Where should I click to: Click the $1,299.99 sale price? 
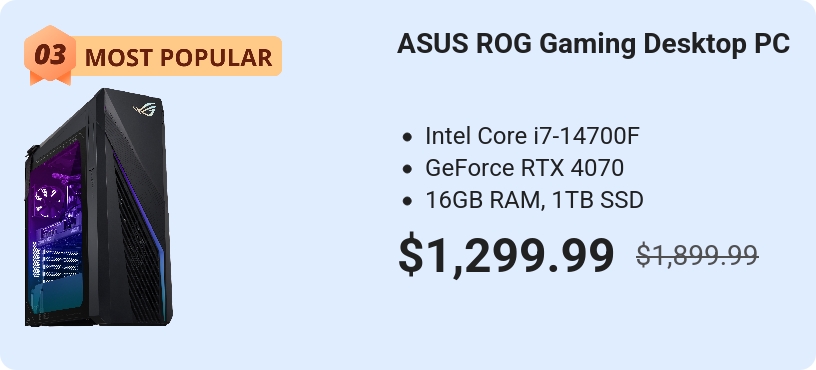click(506, 256)
